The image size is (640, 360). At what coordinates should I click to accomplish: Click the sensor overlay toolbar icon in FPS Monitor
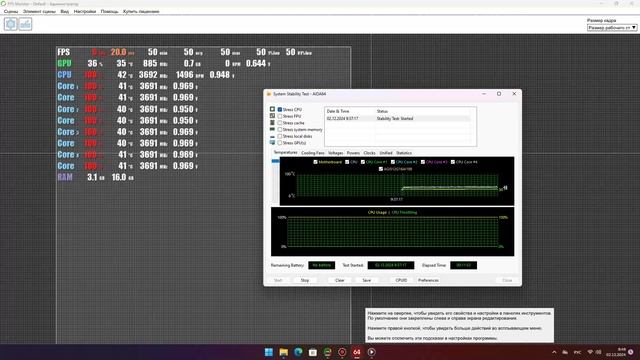[x=11, y=24]
